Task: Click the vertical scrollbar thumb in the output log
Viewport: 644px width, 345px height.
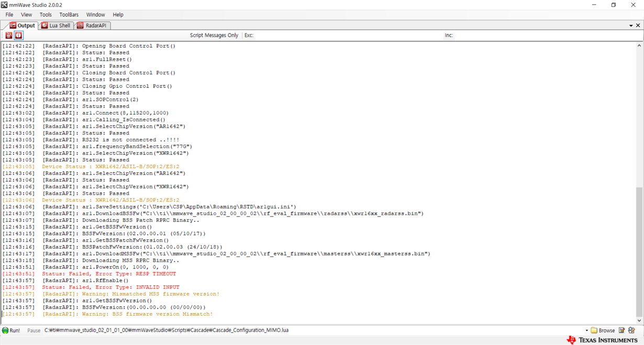Action: pos(639,251)
